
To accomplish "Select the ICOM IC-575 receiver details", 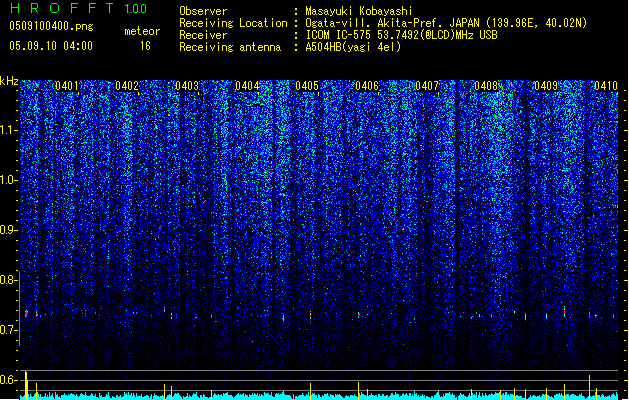I will 401,35.
